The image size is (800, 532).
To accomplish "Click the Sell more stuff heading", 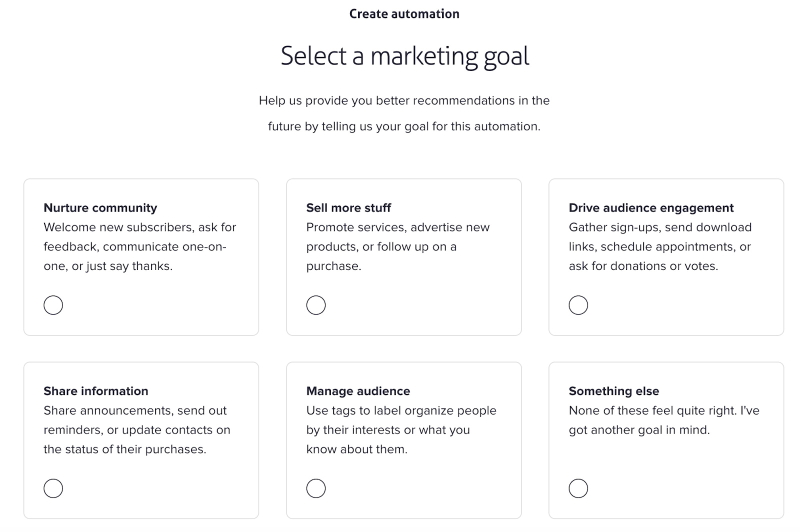I will [x=348, y=207].
